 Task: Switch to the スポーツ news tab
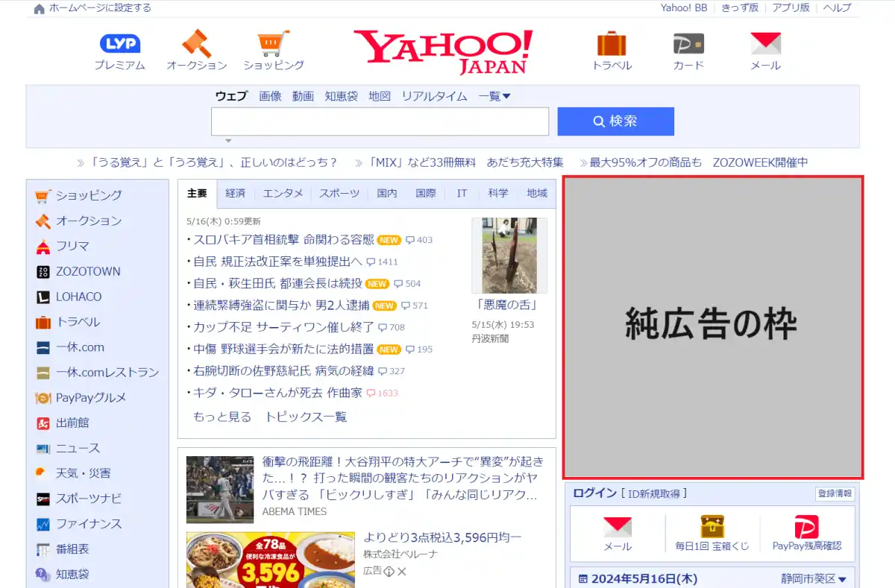339,193
